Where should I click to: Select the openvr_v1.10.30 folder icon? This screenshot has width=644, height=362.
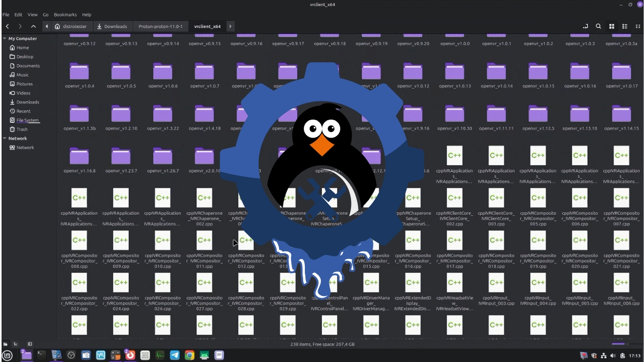click(x=455, y=114)
